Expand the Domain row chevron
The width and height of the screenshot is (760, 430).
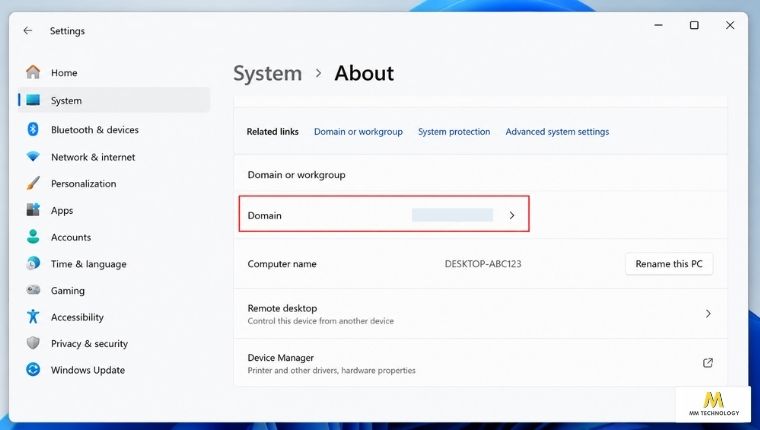512,215
